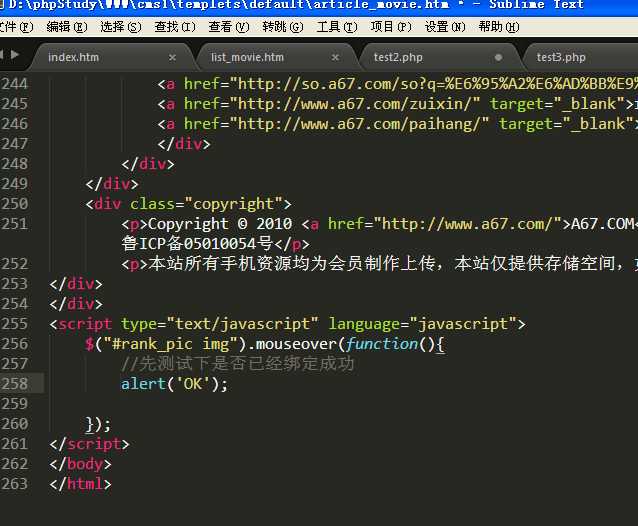638x526 pixels.
Task: Click the alert('OK'); statement
Action: 175,384
